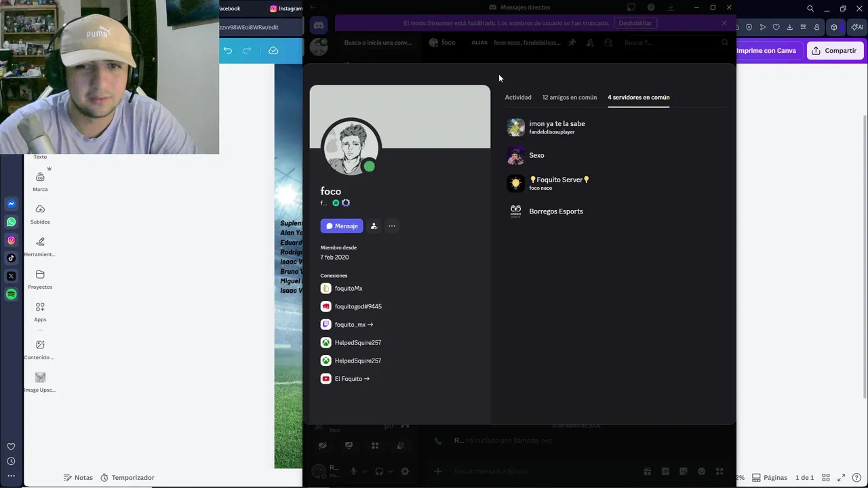This screenshot has height=488, width=868.
Task: Click browser toolbar search magnifier
Action: click(810, 9)
